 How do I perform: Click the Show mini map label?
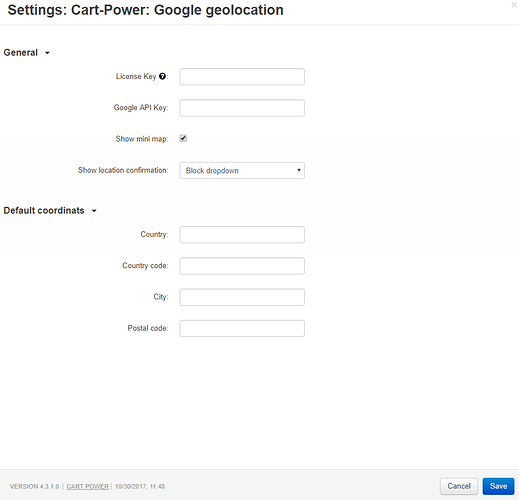pos(142,139)
